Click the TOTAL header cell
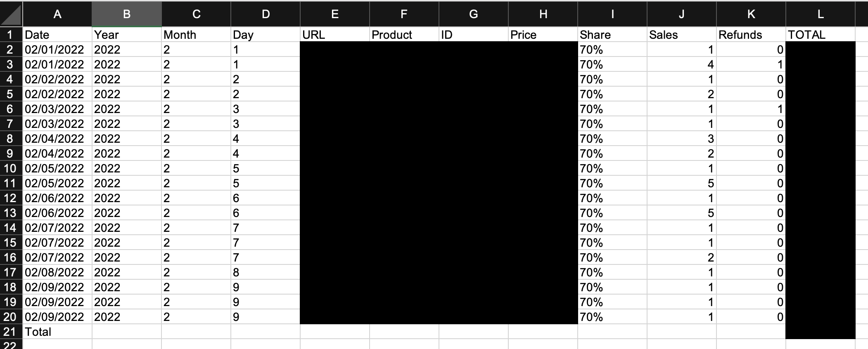Screen dimensions: 868x349 coord(821,35)
